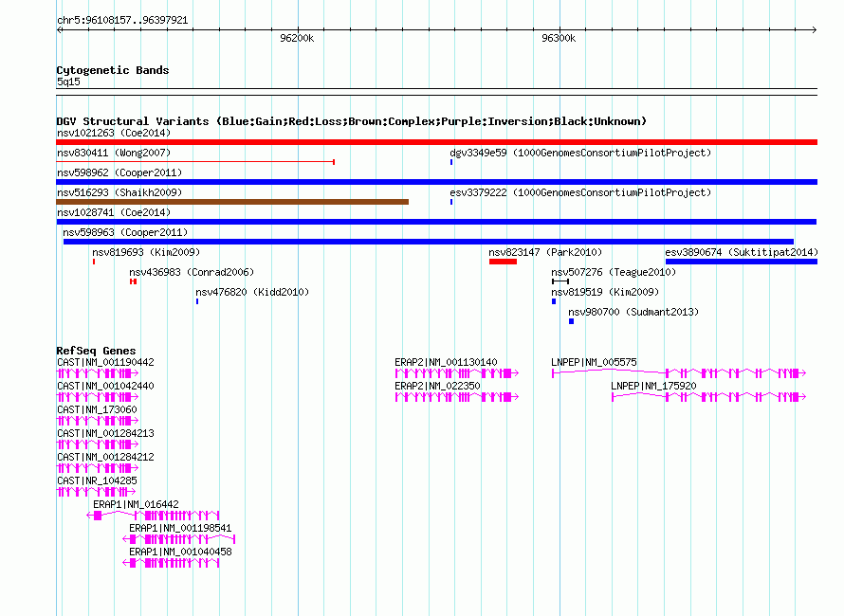Open CAST|NM_001284212 transcript label
This screenshot has height=616, width=844.
point(105,457)
